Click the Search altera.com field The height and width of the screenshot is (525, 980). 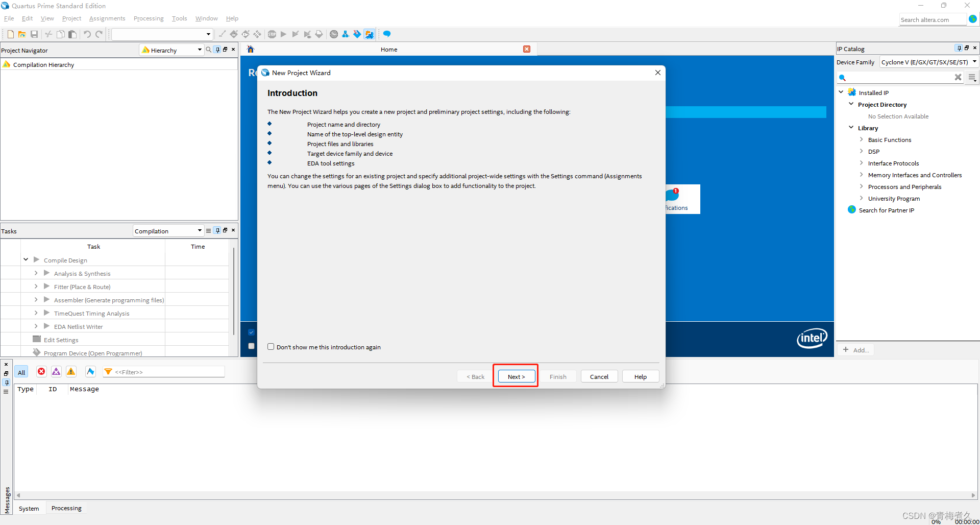[x=933, y=19]
